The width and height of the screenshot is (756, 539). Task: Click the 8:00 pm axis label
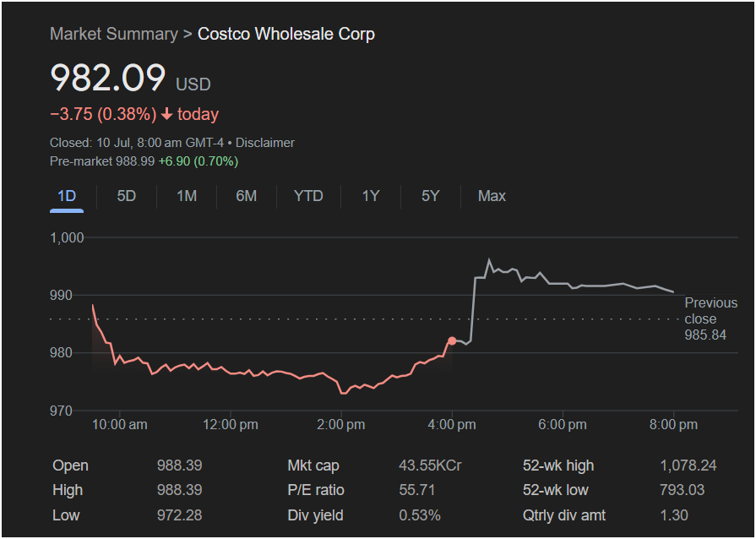(673, 425)
